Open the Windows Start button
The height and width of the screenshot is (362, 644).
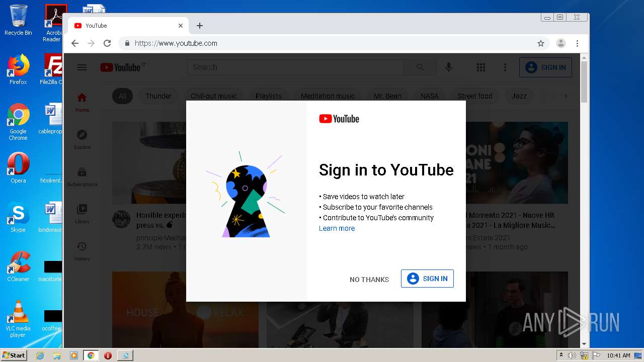14,355
